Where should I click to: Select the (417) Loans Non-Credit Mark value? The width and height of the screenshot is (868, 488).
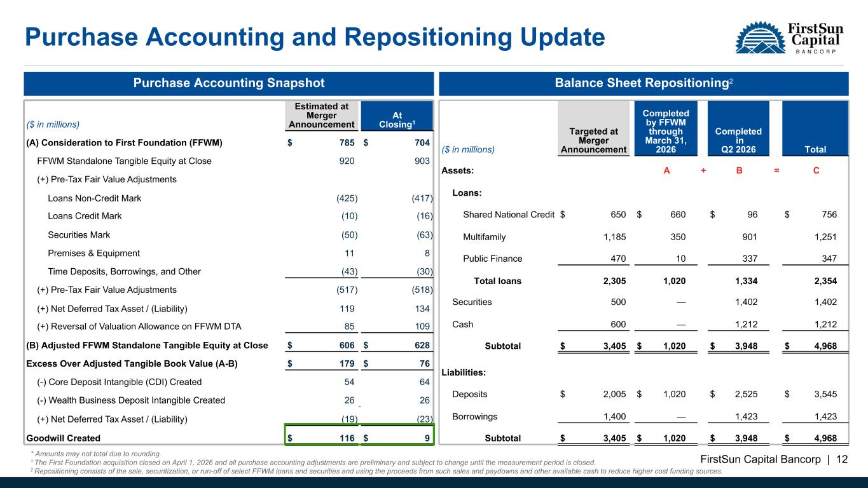pyautogui.click(x=422, y=198)
